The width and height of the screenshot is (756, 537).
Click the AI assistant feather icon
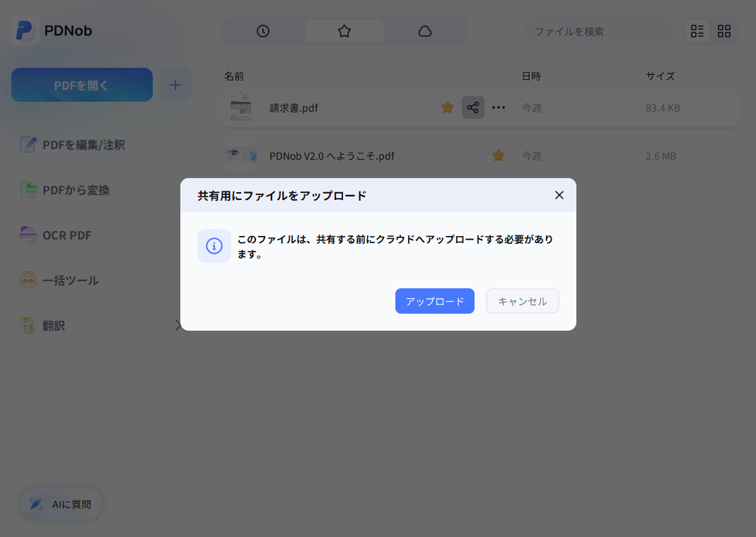coord(35,504)
